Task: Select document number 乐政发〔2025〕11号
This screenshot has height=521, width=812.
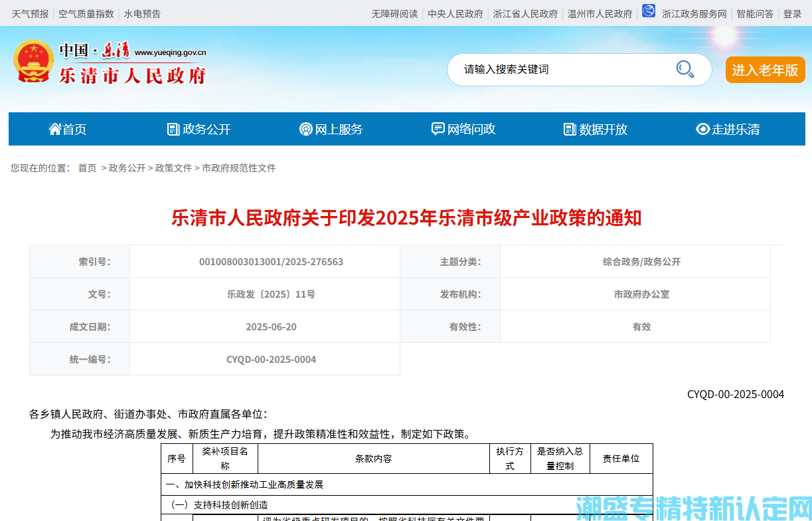Action: tap(271, 294)
